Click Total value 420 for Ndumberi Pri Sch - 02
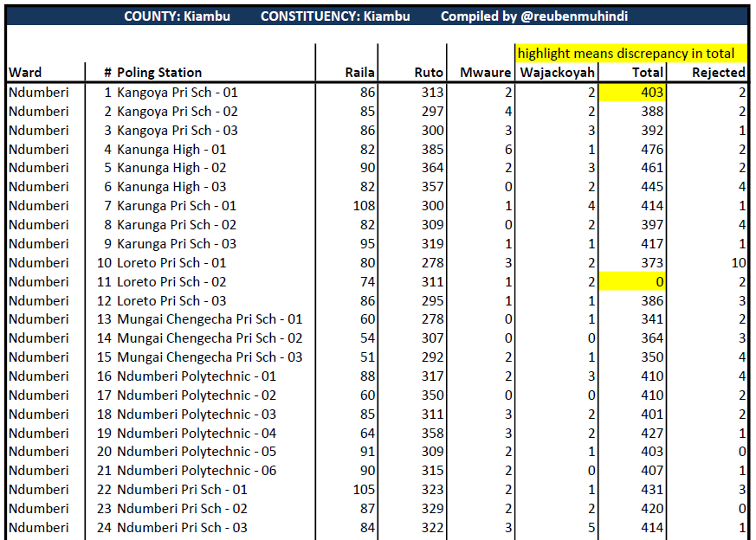Screen dimensions: 756x540 coord(652,509)
